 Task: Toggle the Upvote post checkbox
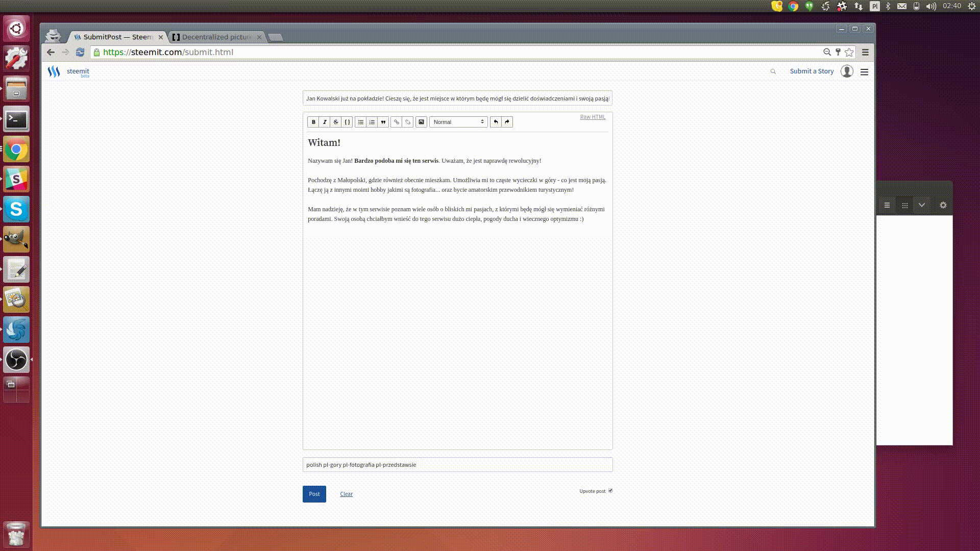pos(610,491)
